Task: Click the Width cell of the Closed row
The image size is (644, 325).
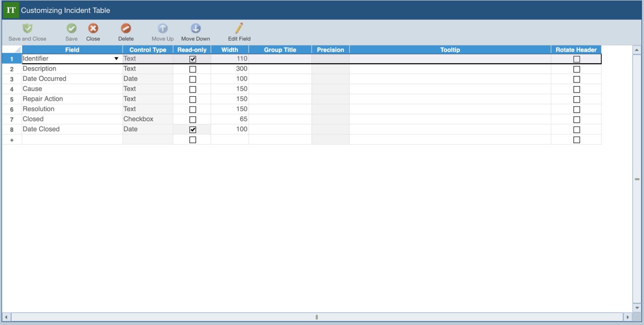Action: [229, 119]
